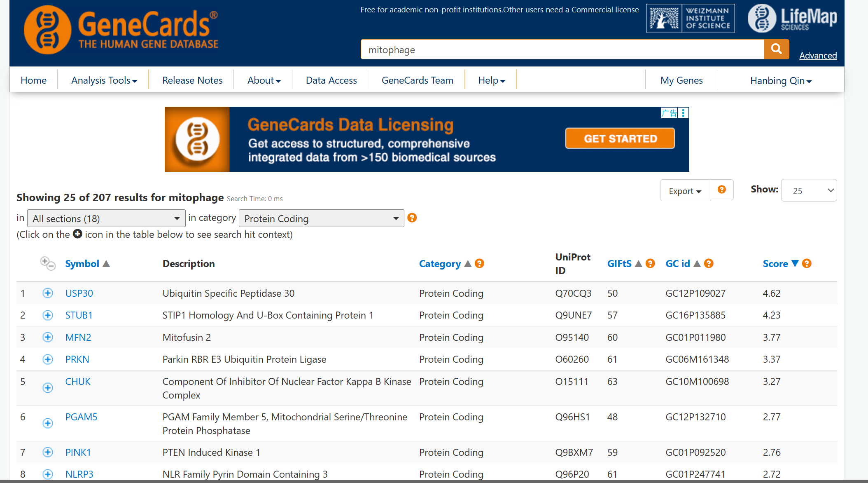Open the All sections (18) dropdown
The image size is (868, 483).
click(x=106, y=218)
